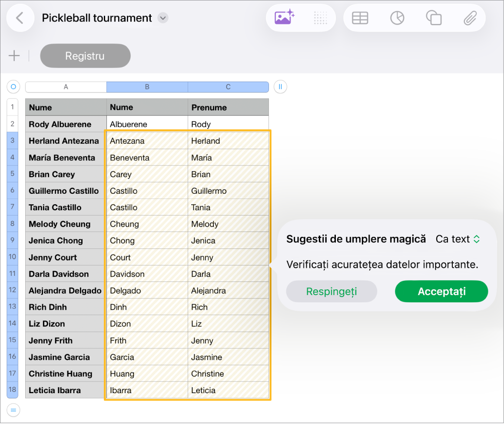Select the Chong suggested cell
Screen dimensions: 504x424
click(147, 241)
